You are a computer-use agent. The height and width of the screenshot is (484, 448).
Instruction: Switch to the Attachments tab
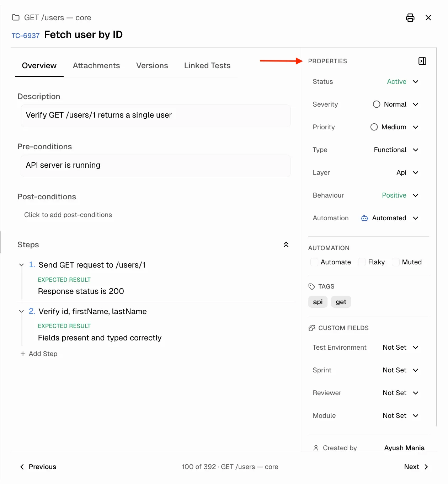(x=96, y=65)
